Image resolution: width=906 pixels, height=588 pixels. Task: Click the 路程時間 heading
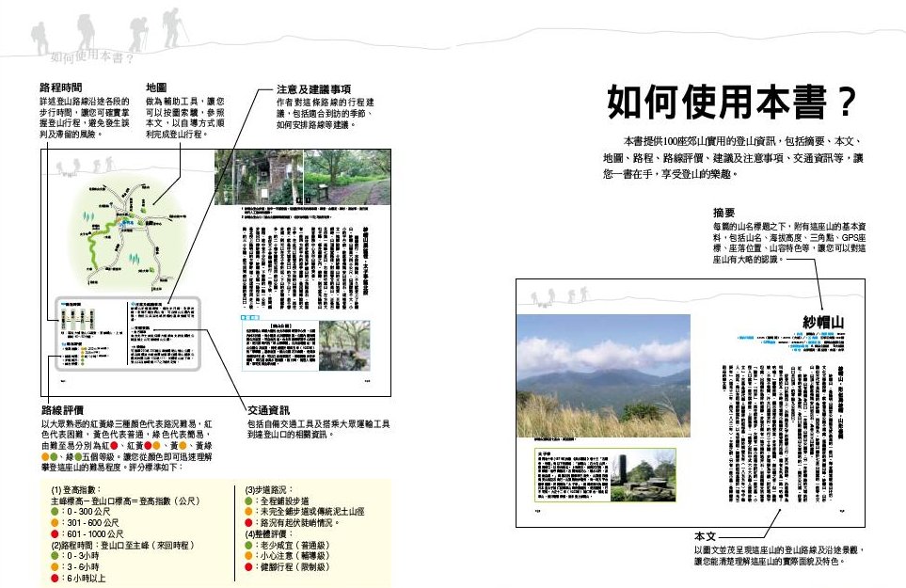pos(60,87)
